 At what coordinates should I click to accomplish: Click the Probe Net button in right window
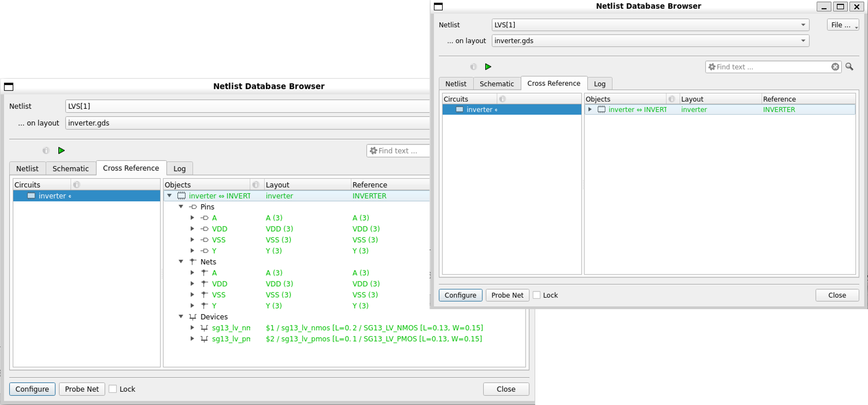pyautogui.click(x=507, y=295)
